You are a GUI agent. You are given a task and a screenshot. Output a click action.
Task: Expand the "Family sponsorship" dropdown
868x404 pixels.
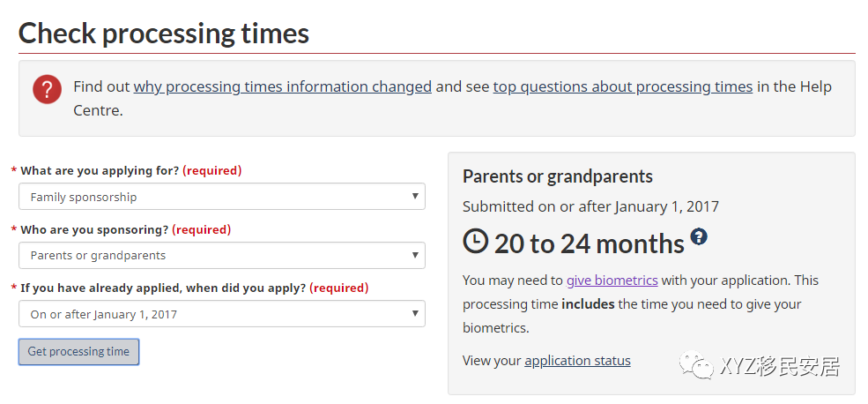(x=221, y=197)
